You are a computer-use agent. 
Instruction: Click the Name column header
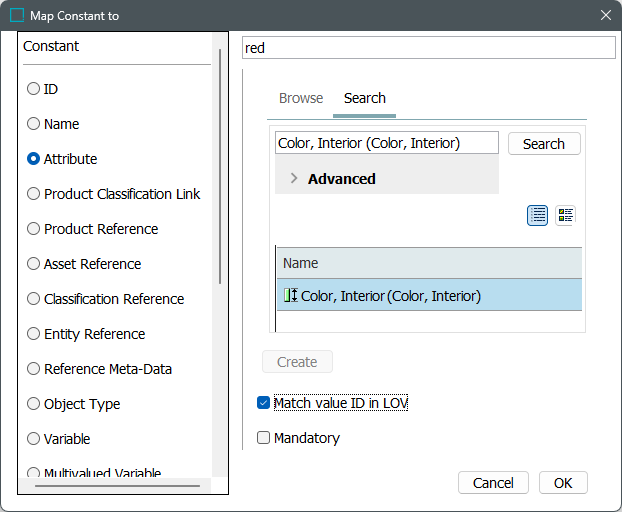(x=429, y=263)
